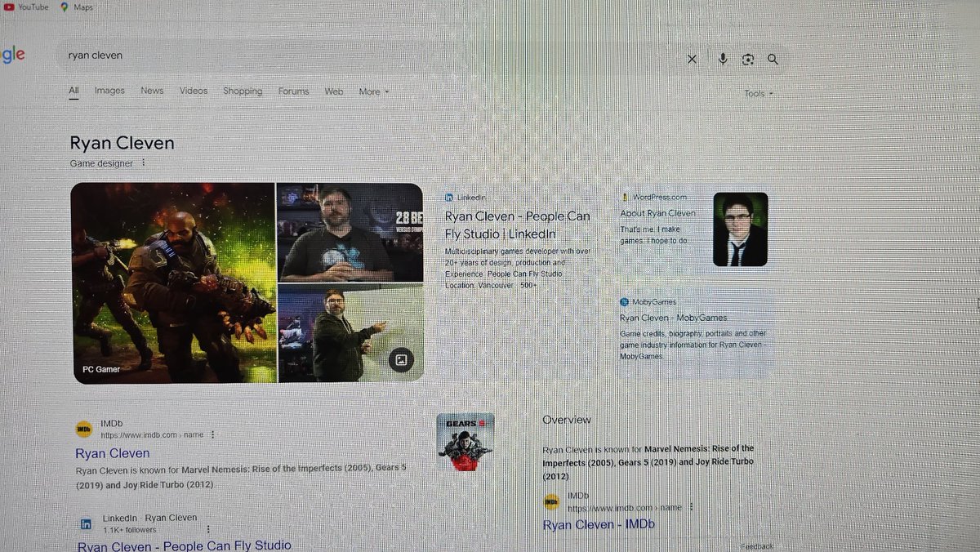Open the PC Gamer Gears artwork image

tap(172, 283)
